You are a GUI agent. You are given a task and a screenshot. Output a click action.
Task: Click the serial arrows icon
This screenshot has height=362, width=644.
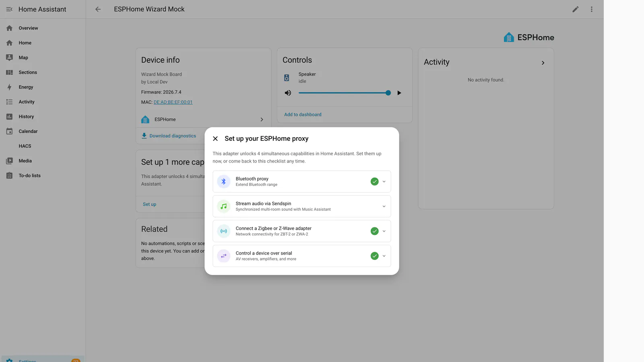coord(224,256)
